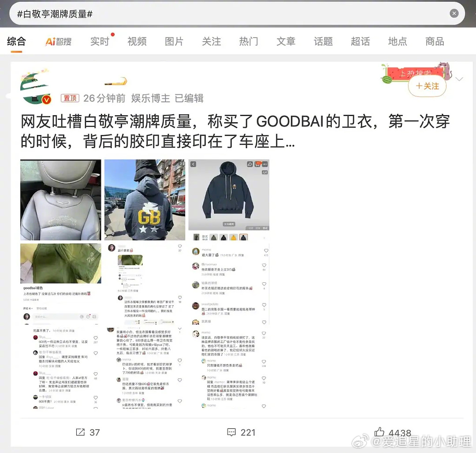Open the 视频 tab
Image resolution: width=476 pixels, height=453 pixels.
(x=137, y=41)
